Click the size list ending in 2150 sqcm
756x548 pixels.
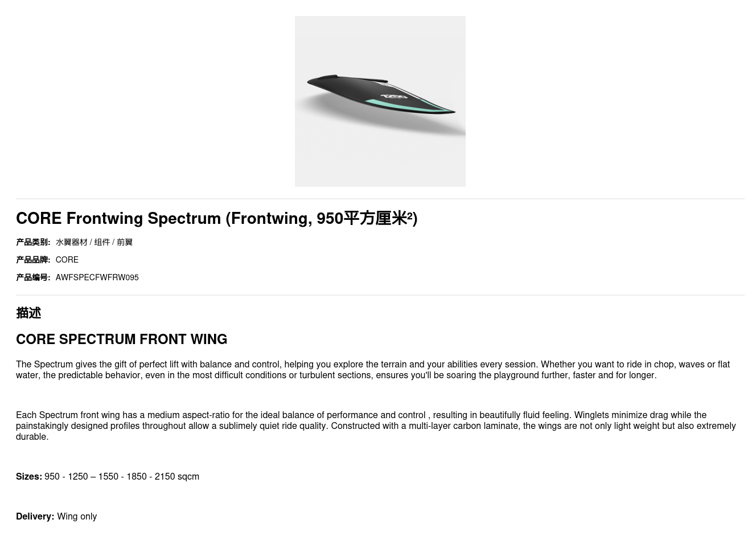pyautogui.click(x=122, y=477)
